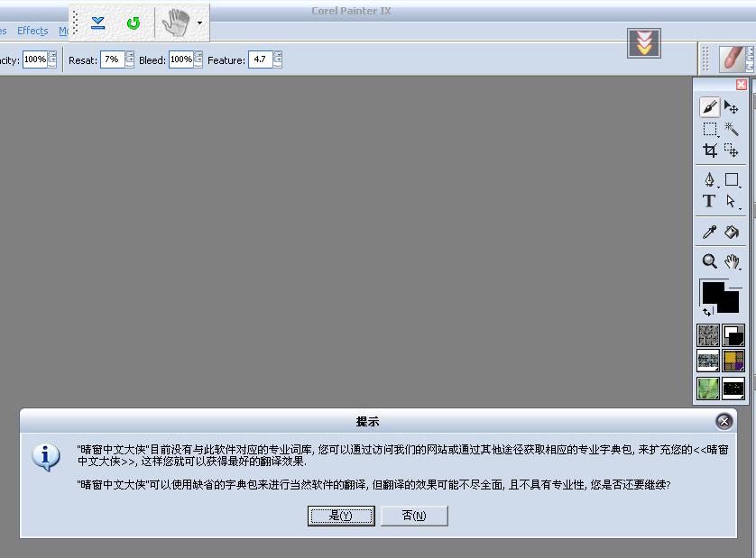Image resolution: width=756 pixels, height=558 pixels.
Task: Select the Magnifier tool
Action: pyautogui.click(x=709, y=261)
